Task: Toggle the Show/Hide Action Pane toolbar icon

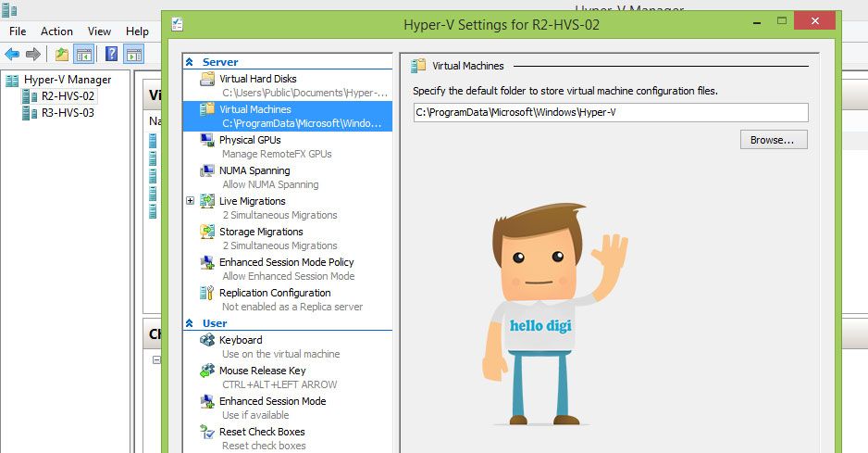Action: tap(134, 54)
